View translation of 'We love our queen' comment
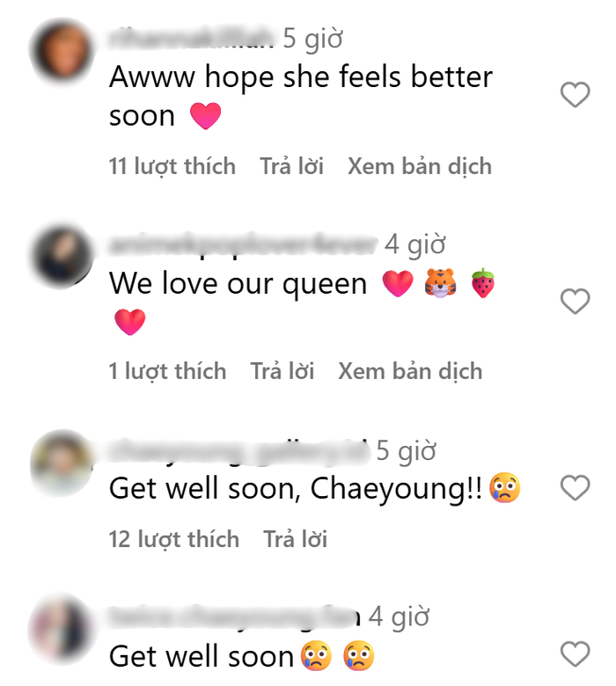The image size is (616, 686). [x=410, y=371]
